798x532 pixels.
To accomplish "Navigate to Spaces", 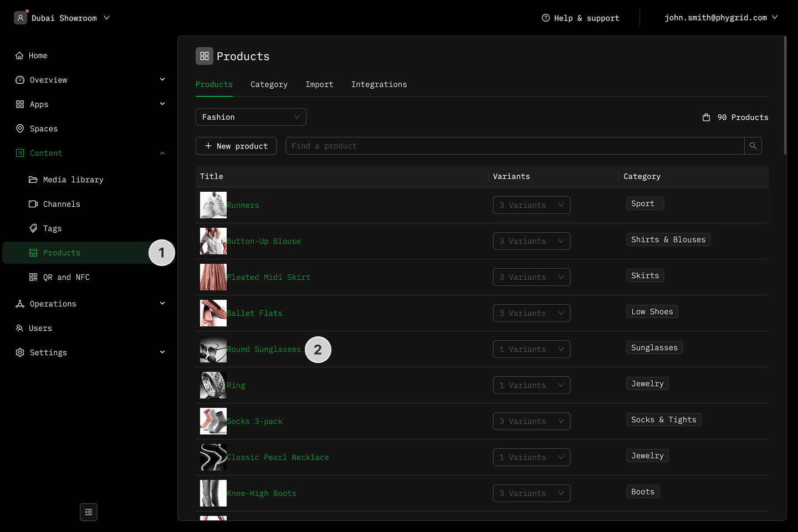I will [43, 129].
